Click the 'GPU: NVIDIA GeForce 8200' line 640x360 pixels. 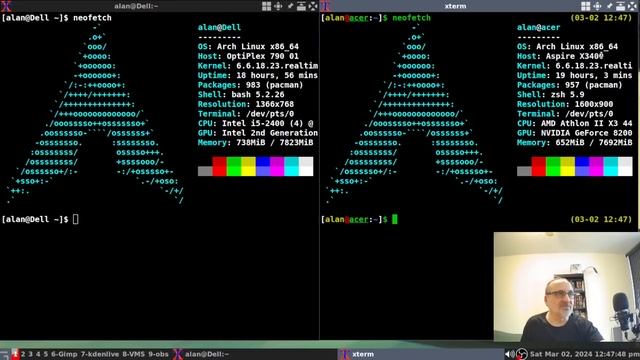pyautogui.click(x=574, y=133)
